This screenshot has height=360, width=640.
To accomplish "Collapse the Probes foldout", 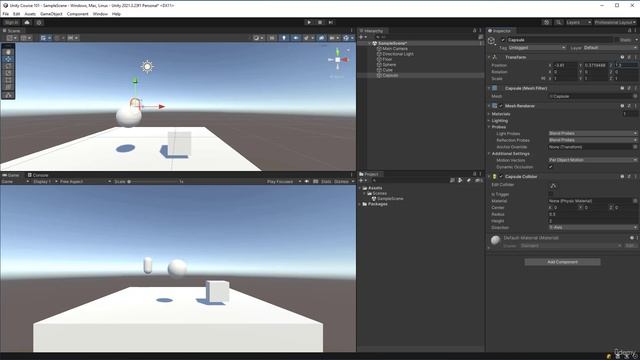I will pos(489,127).
